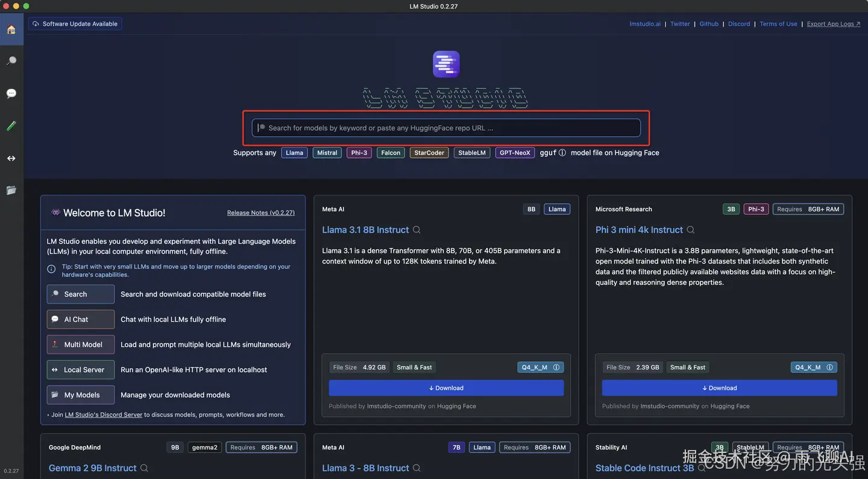The height and width of the screenshot is (479, 868).
Task: Click the Search button in Welcome panel
Action: coord(81,294)
